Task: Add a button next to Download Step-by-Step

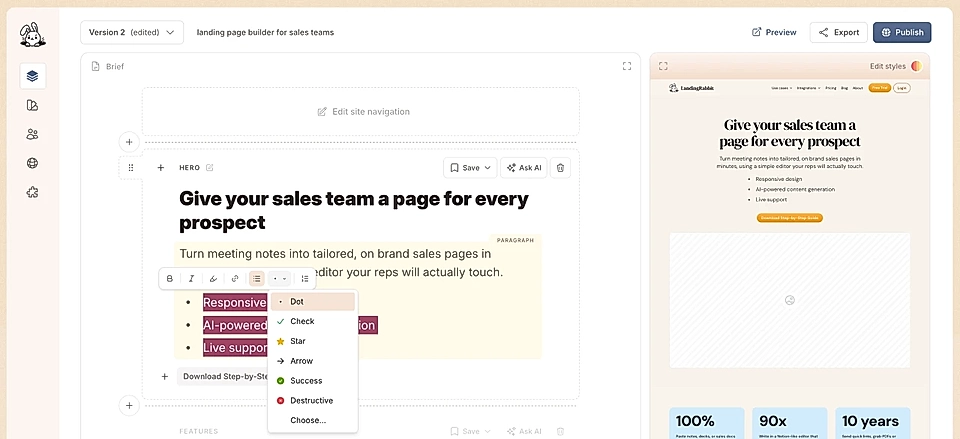Action: point(165,377)
